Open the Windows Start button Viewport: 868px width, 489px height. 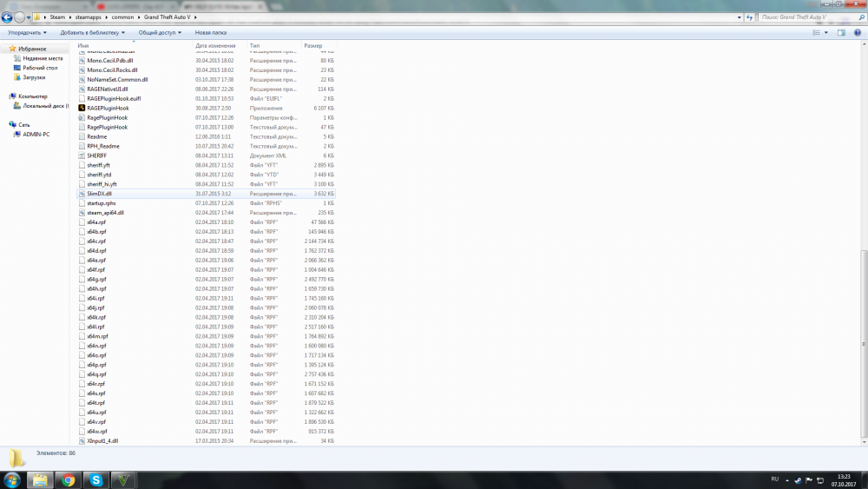point(11,479)
